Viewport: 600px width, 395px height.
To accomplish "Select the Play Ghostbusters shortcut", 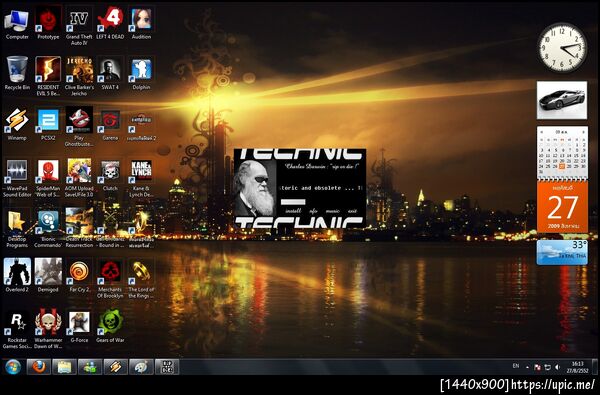I will click(79, 126).
